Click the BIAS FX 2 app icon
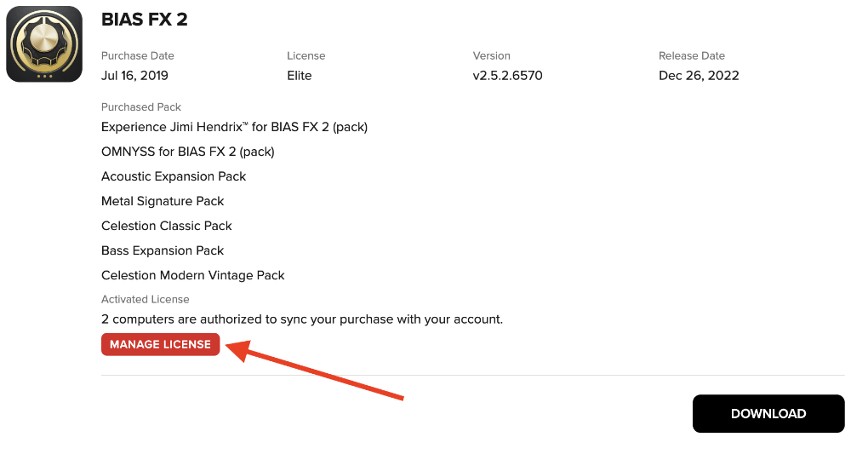Screen dimensions: 868x460 pyautogui.click(x=44, y=44)
